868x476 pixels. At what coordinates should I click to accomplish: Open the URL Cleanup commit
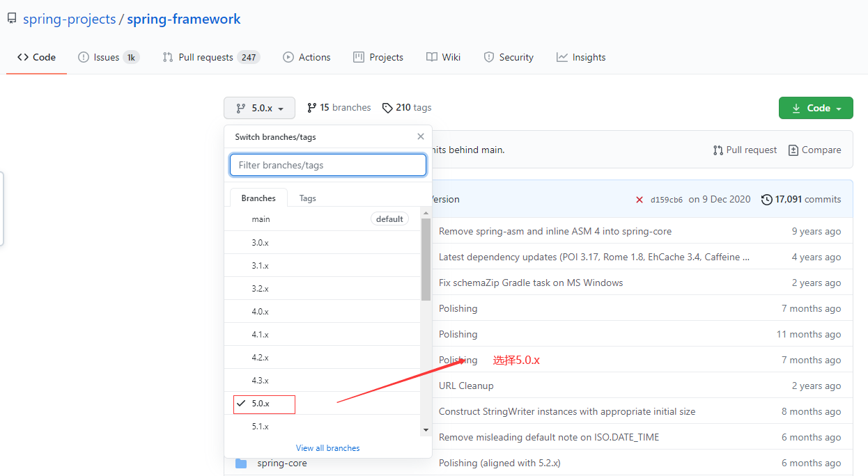tap(466, 386)
